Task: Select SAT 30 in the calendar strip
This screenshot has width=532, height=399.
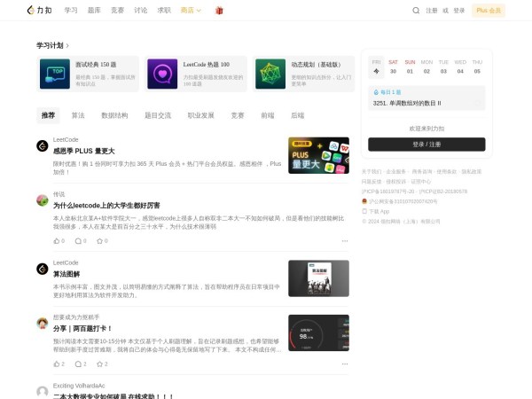Action: (393, 67)
